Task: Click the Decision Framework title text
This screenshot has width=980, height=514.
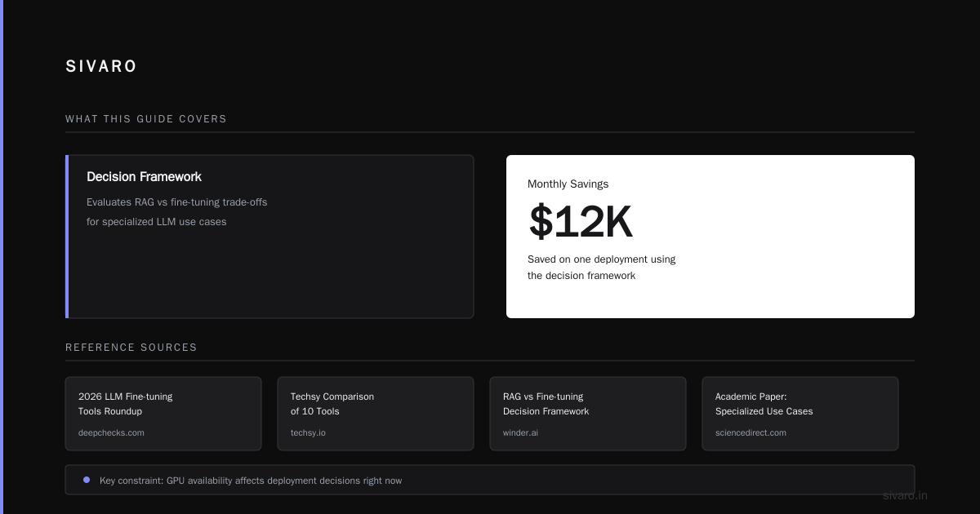Action: [144, 177]
